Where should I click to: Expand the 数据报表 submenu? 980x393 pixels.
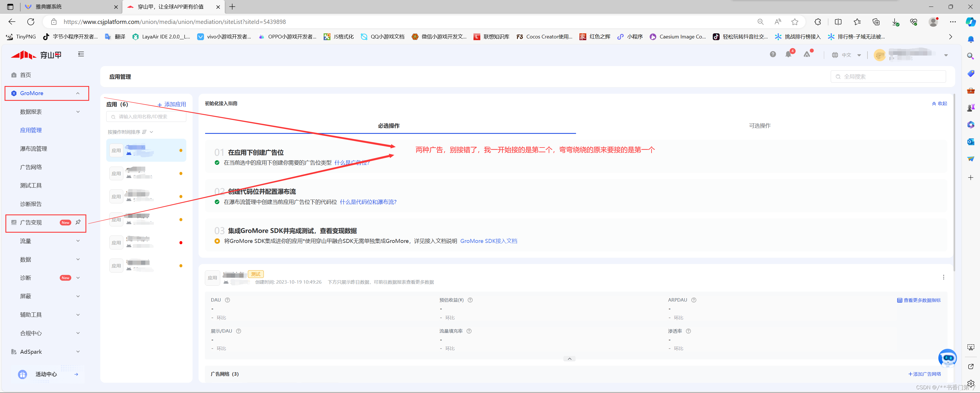[77, 112]
